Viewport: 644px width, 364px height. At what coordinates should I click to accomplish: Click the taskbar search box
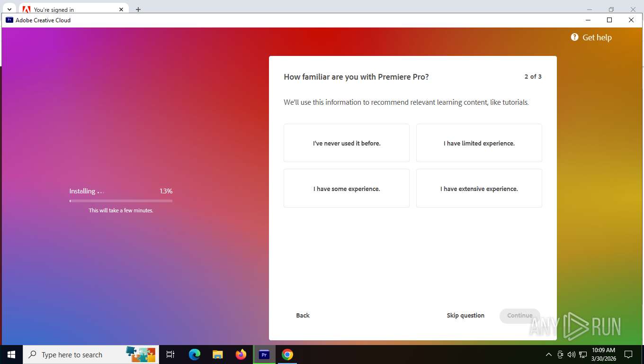click(x=90, y=355)
